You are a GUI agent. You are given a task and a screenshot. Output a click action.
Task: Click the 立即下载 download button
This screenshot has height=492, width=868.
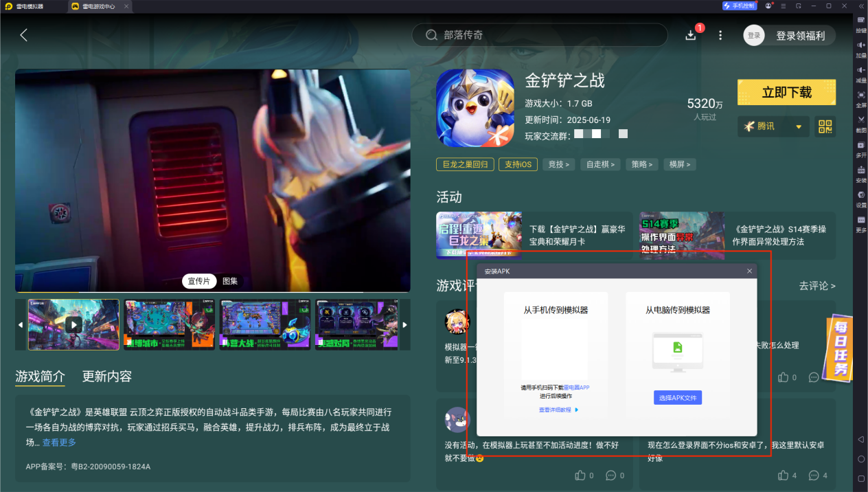click(x=786, y=92)
